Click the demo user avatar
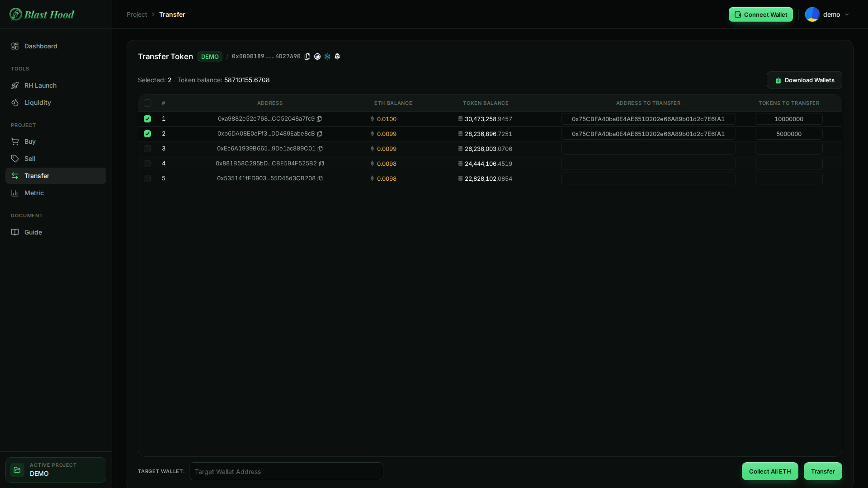The image size is (868, 488). pos(812,14)
